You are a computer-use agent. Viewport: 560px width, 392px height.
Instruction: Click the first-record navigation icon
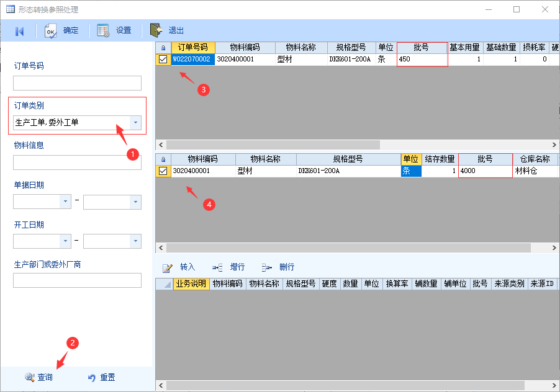[x=20, y=32]
